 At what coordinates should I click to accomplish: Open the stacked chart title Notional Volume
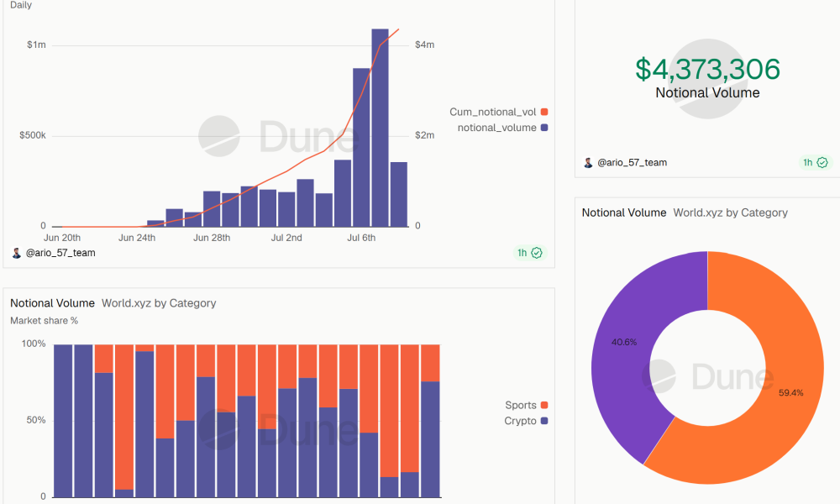(x=52, y=303)
